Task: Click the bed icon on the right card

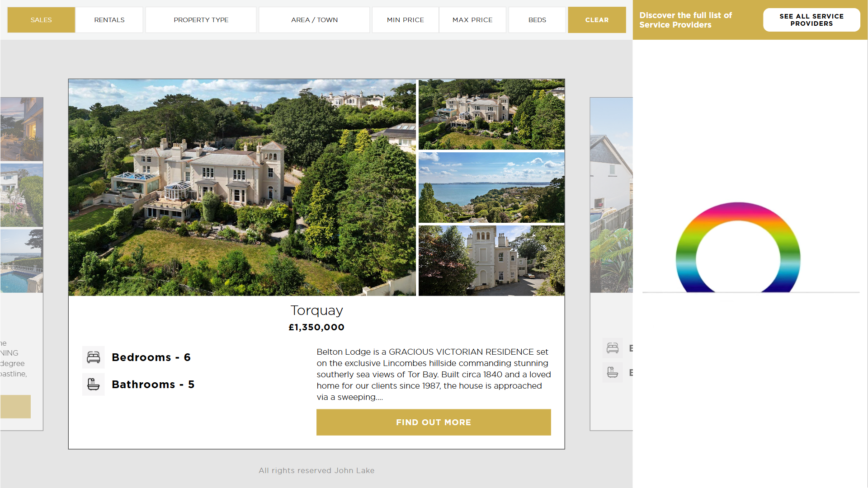Action: coord(613,348)
